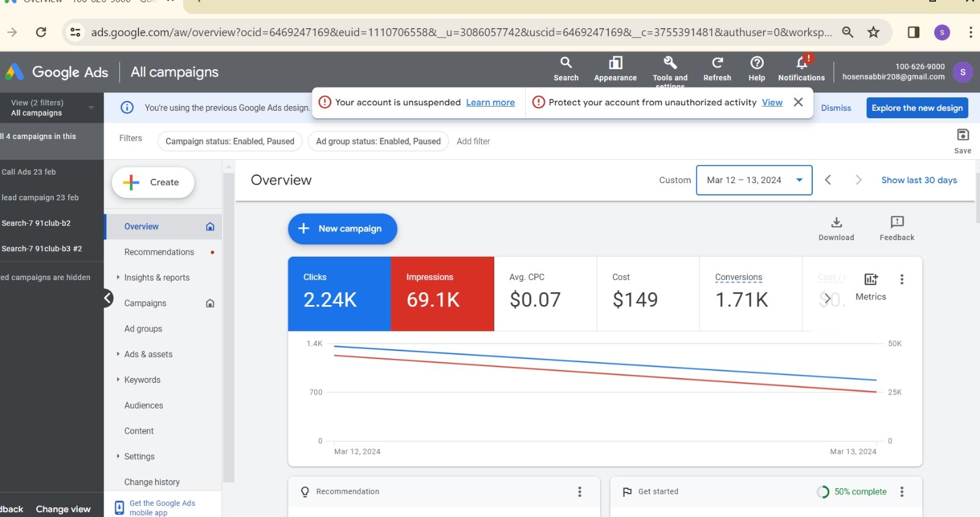Click the navigation panel scrollbar
This screenshot has width=980, height=517.
click(x=228, y=328)
